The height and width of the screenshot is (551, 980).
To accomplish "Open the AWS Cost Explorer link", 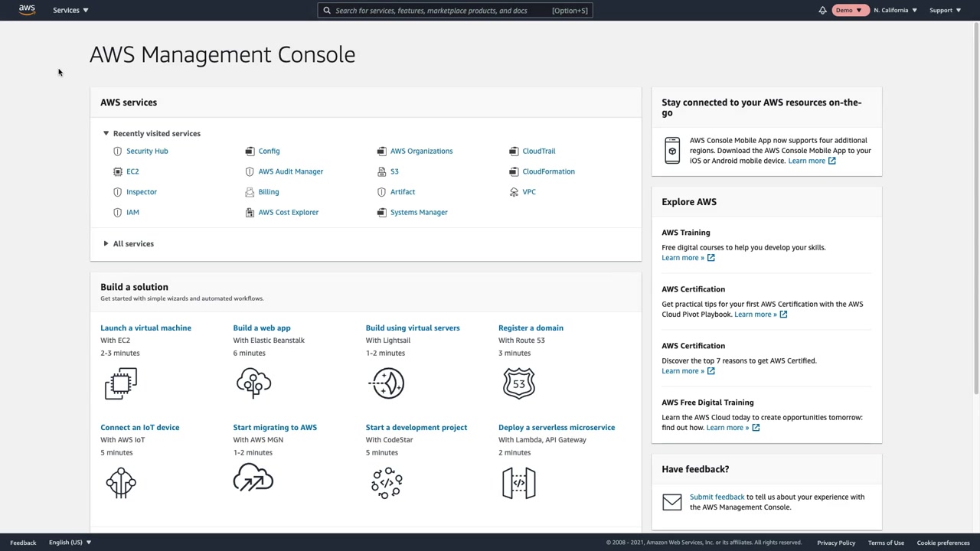I will click(289, 213).
